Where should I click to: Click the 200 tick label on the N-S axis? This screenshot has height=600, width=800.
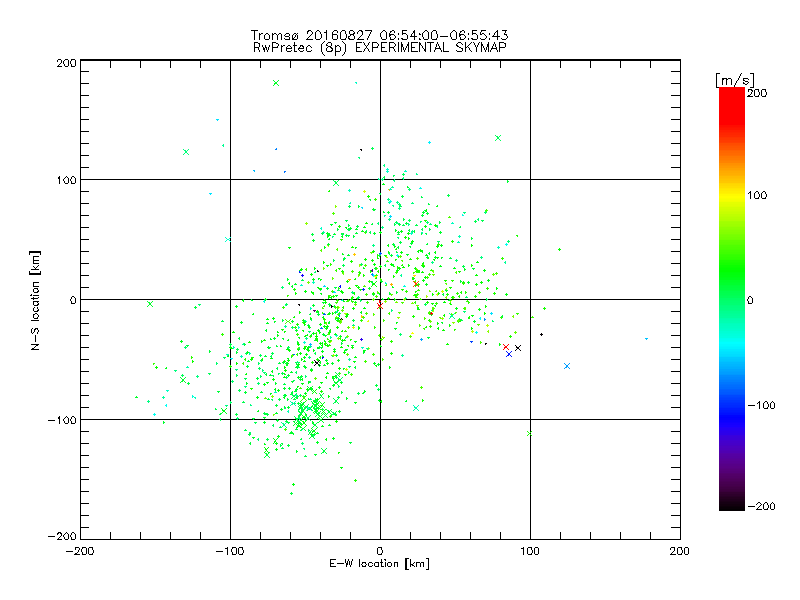[x=67, y=63]
